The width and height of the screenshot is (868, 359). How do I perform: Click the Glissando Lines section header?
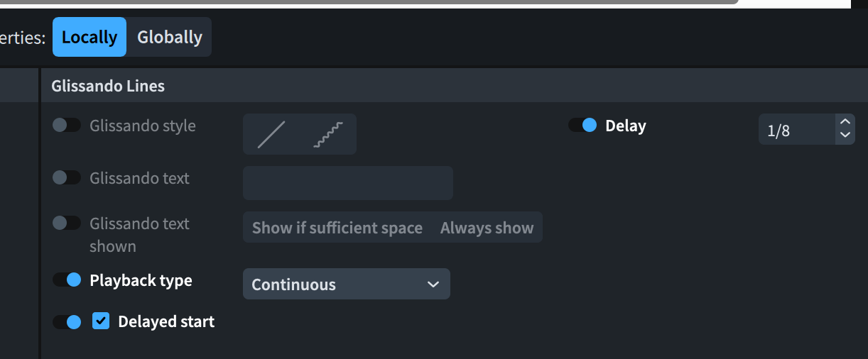pos(108,87)
